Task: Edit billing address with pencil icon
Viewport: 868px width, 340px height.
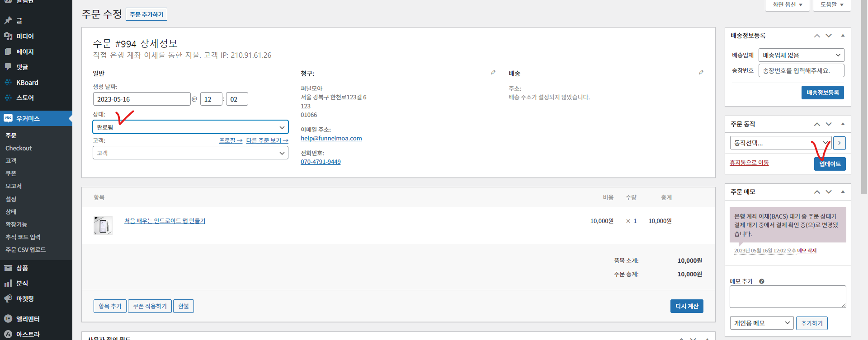Action: coord(493,72)
